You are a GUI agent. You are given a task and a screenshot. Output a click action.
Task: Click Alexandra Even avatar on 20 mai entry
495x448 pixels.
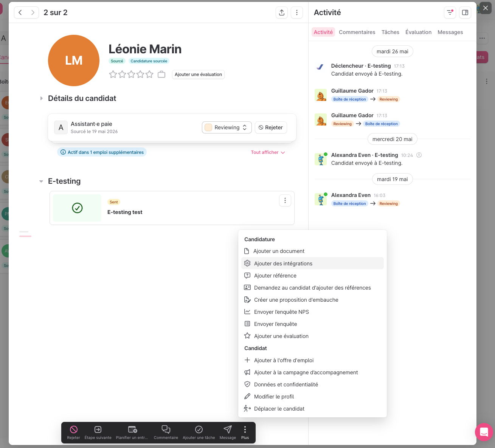point(321,159)
